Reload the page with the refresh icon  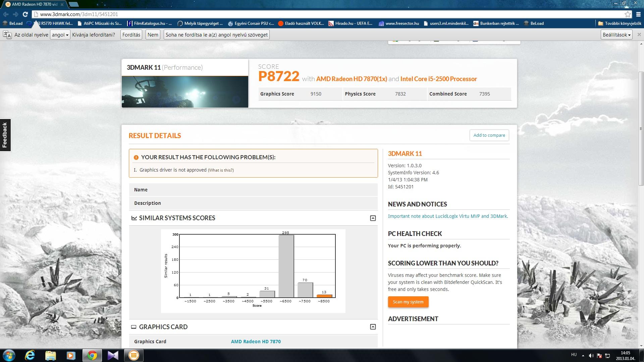pos(25,14)
